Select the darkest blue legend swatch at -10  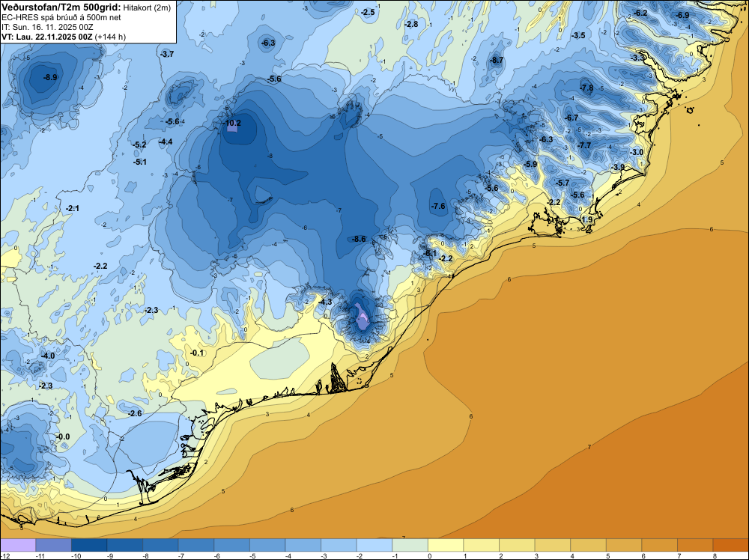tap(89, 545)
